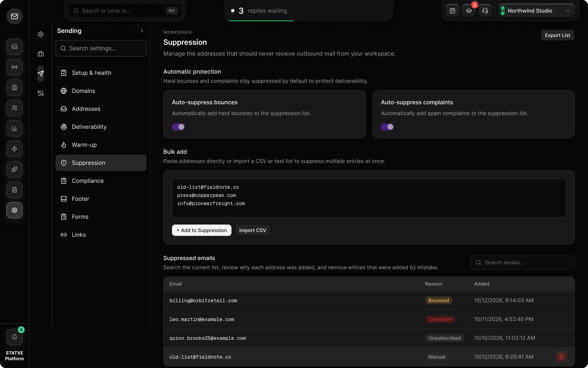
Task: Select the briefcase workspace icon
Action: pyautogui.click(x=41, y=54)
